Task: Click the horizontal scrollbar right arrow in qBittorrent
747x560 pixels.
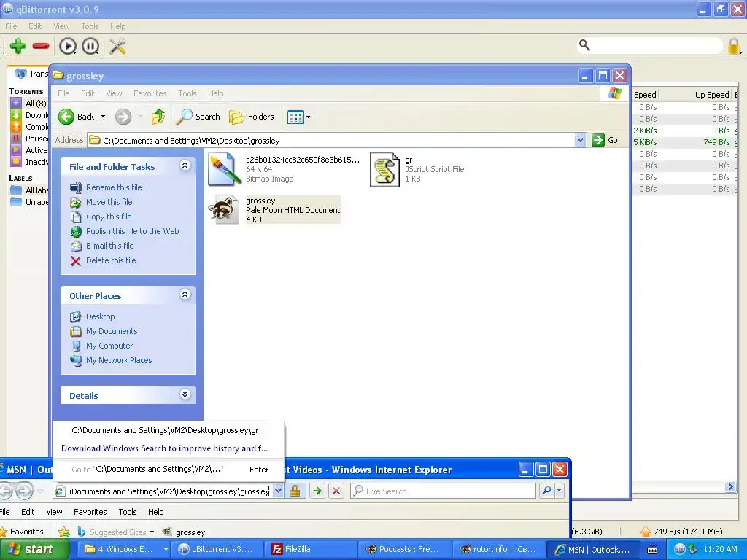Action: coord(730,486)
